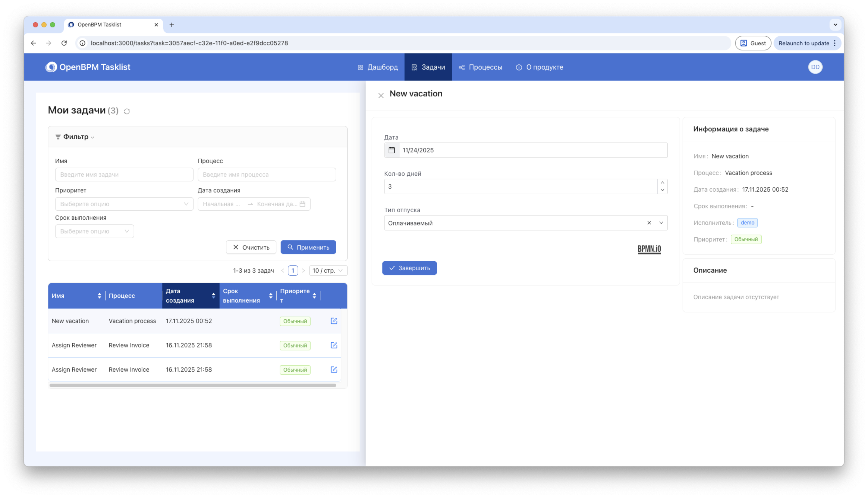Clear the Оплачиваемый selection with X icon
Viewport: 868px width, 498px height.
(649, 223)
